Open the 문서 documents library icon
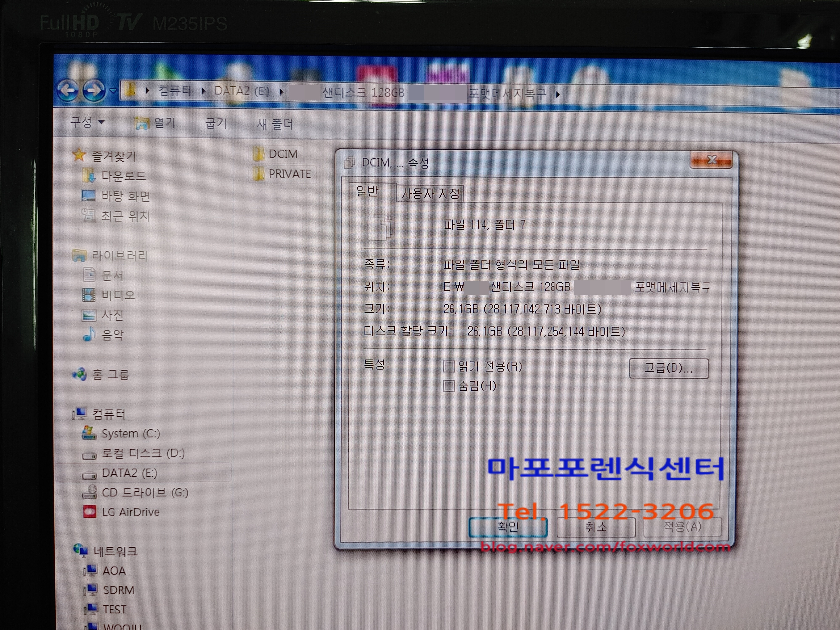This screenshot has width=840, height=630. coord(89,274)
